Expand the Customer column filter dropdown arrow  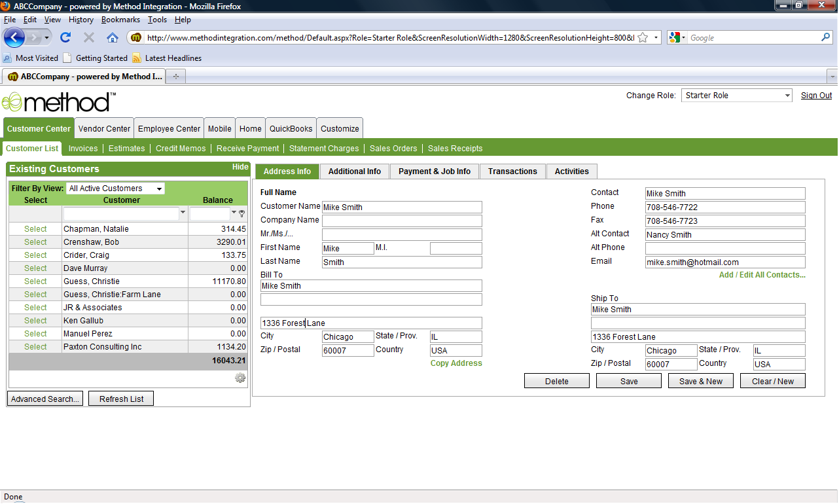[183, 213]
